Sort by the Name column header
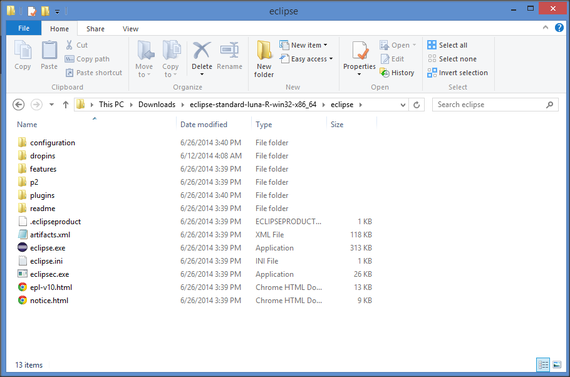The height and width of the screenshot is (377, 570). 27,124
